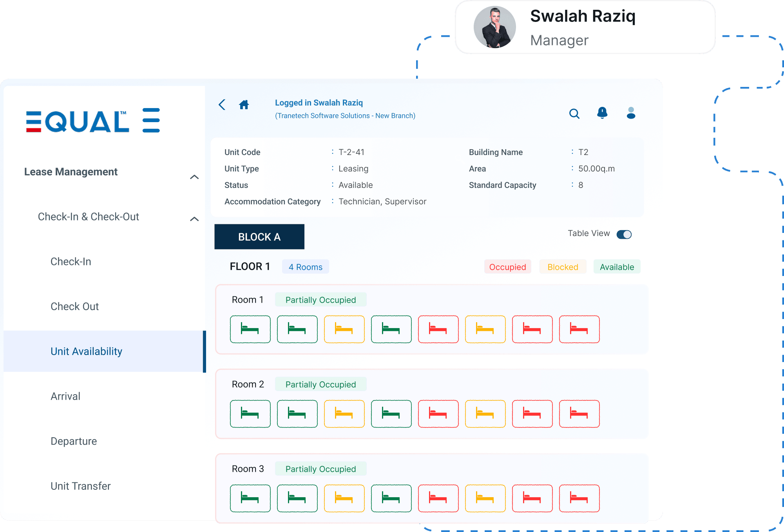Click the Blocked legend filter

[x=563, y=267]
